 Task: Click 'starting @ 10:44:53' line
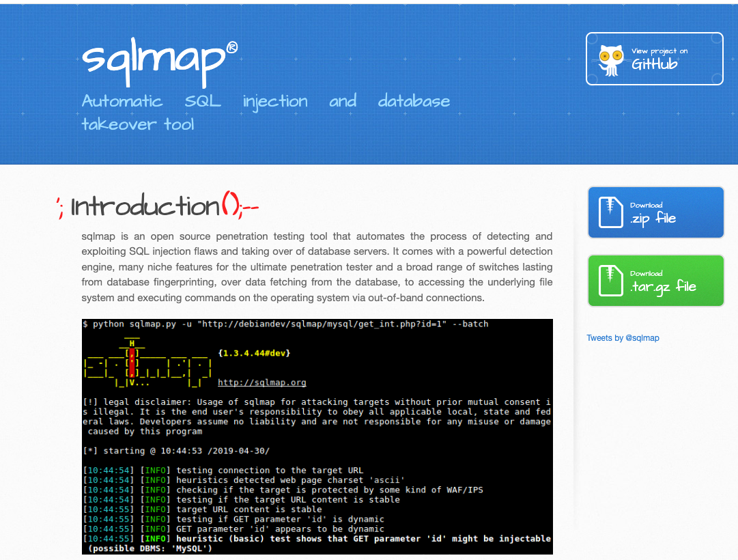click(x=176, y=451)
